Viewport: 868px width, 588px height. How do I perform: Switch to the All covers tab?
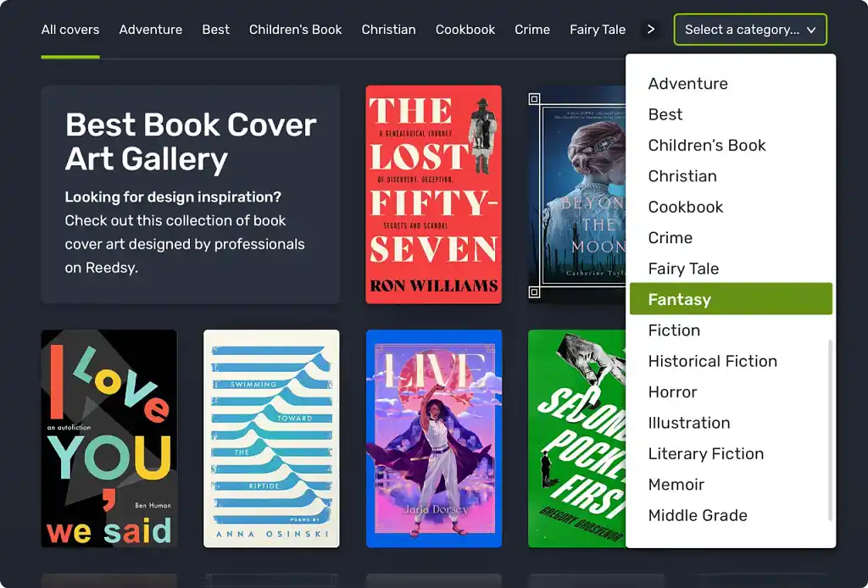70,30
